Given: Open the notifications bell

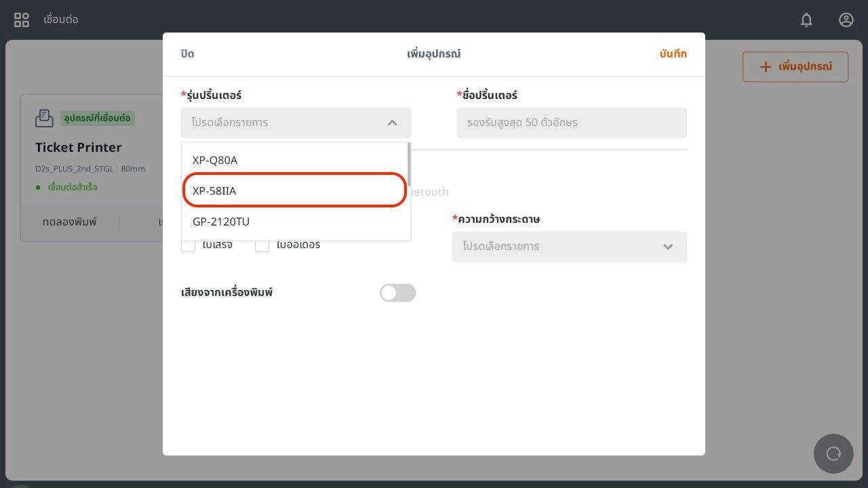Looking at the screenshot, I should click(x=806, y=20).
